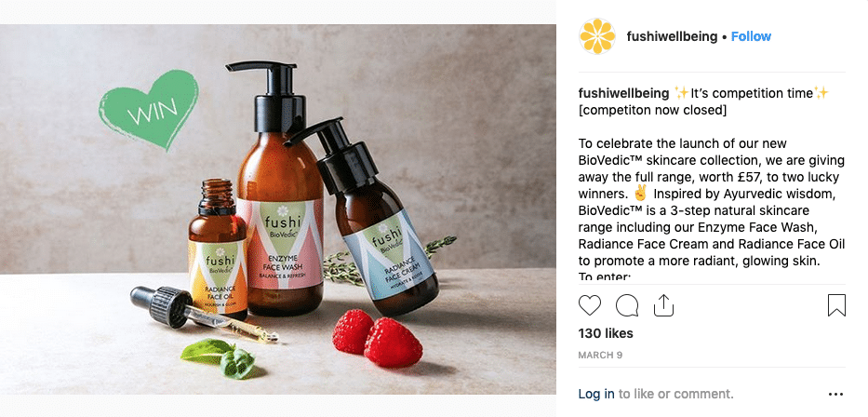868x417 pixels.
Task: View the 130 likes list
Action: click(606, 333)
